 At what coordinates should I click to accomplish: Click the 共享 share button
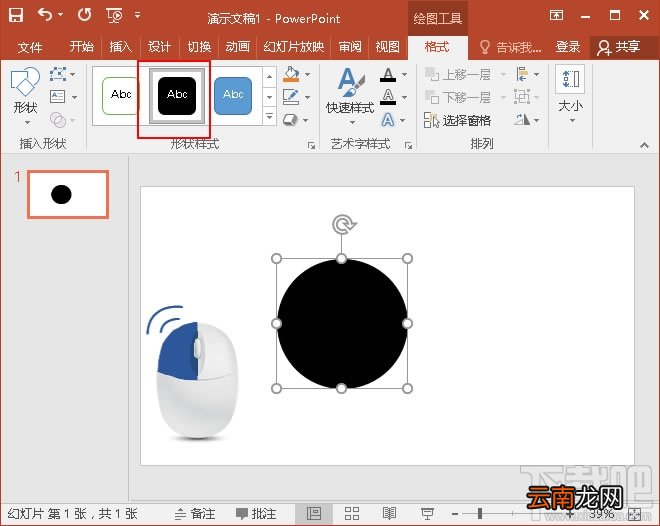[619, 47]
